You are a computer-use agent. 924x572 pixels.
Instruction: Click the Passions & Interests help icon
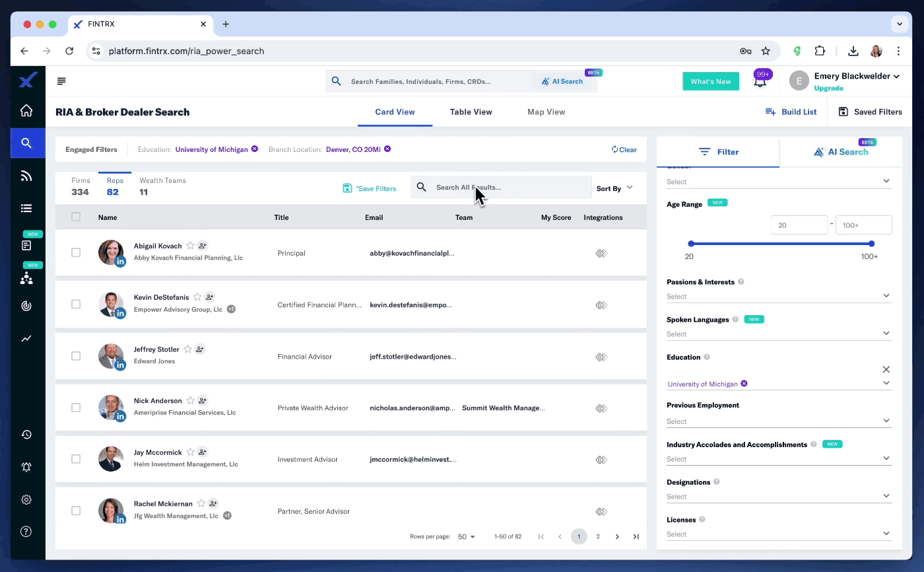pyautogui.click(x=741, y=282)
